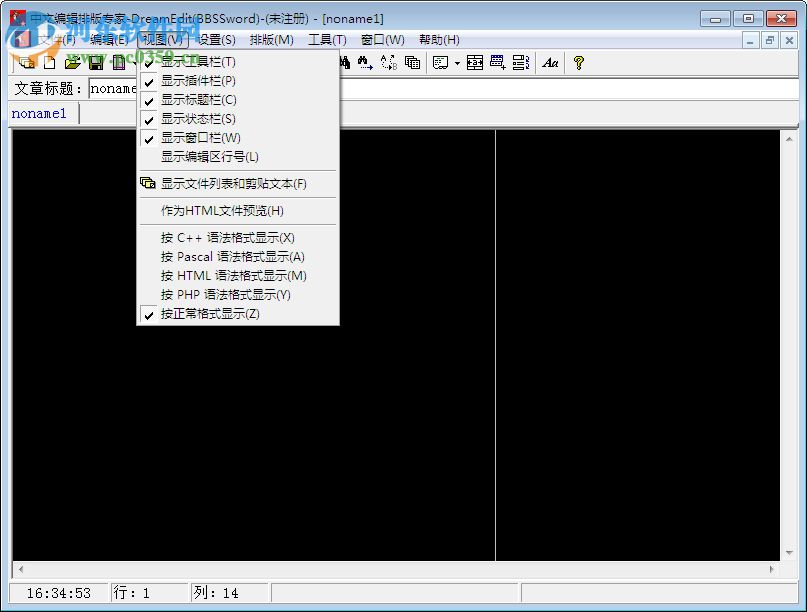Save the document with the Save icon
807x612 pixels.
click(97, 62)
